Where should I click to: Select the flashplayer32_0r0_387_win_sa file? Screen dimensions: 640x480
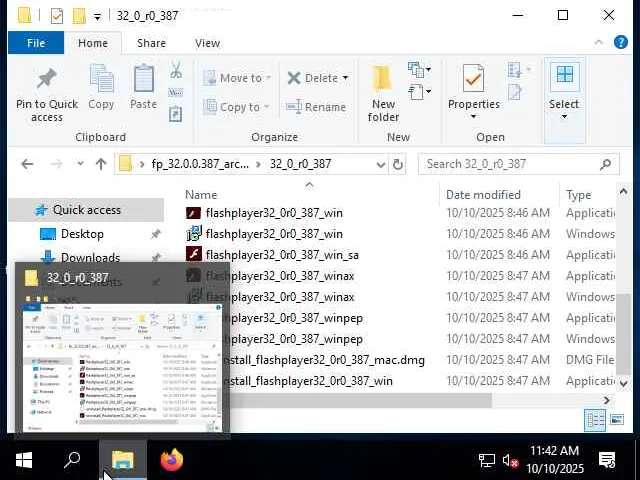(x=282, y=255)
